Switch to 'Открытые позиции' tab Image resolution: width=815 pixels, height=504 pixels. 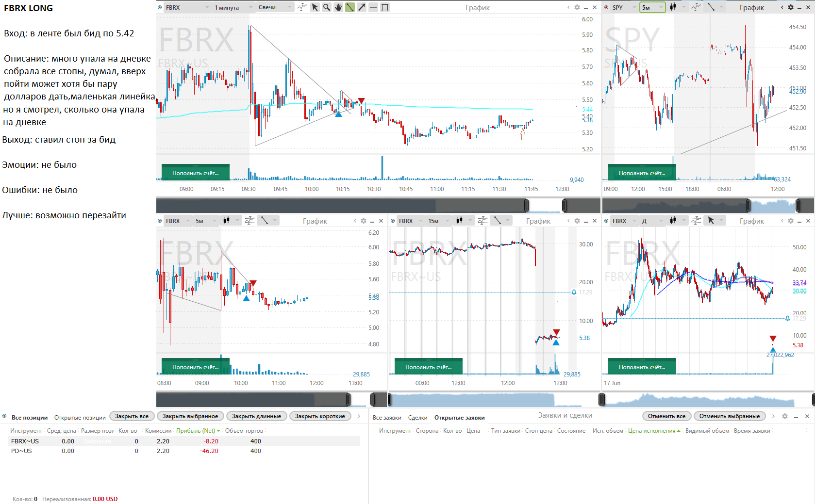[x=80, y=418]
